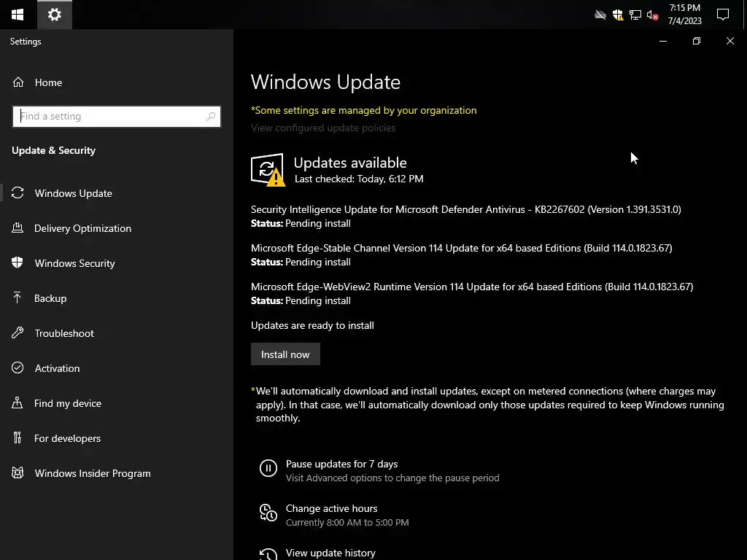Click Change active hours
Image resolution: width=747 pixels, height=560 pixels.
pyautogui.click(x=332, y=508)
